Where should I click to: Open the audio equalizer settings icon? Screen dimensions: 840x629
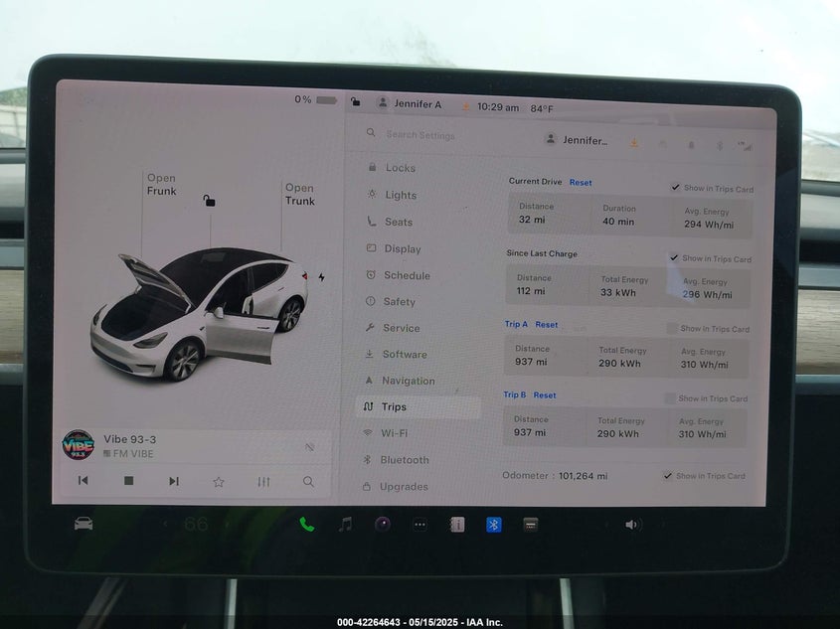coord(263,481)
